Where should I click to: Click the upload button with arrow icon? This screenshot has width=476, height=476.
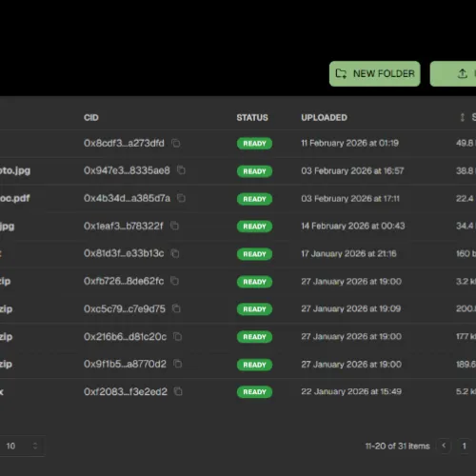(x=453, y=73)
